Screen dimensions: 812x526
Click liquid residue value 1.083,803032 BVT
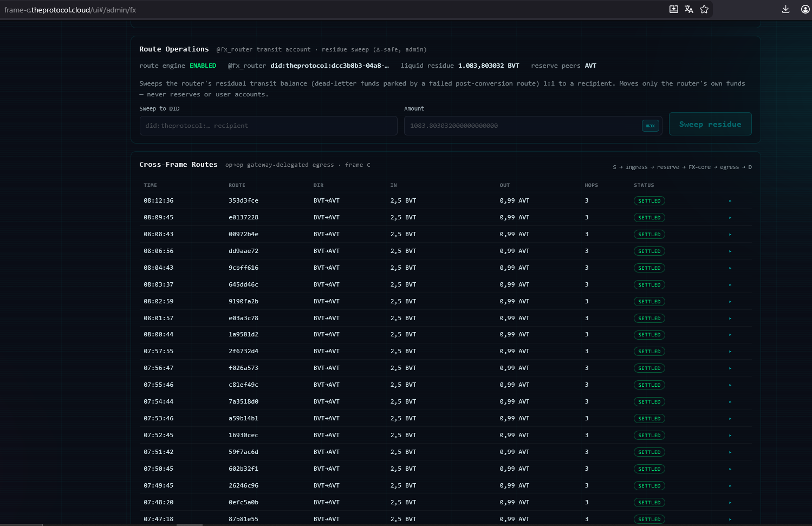click(x=489, y=66)
